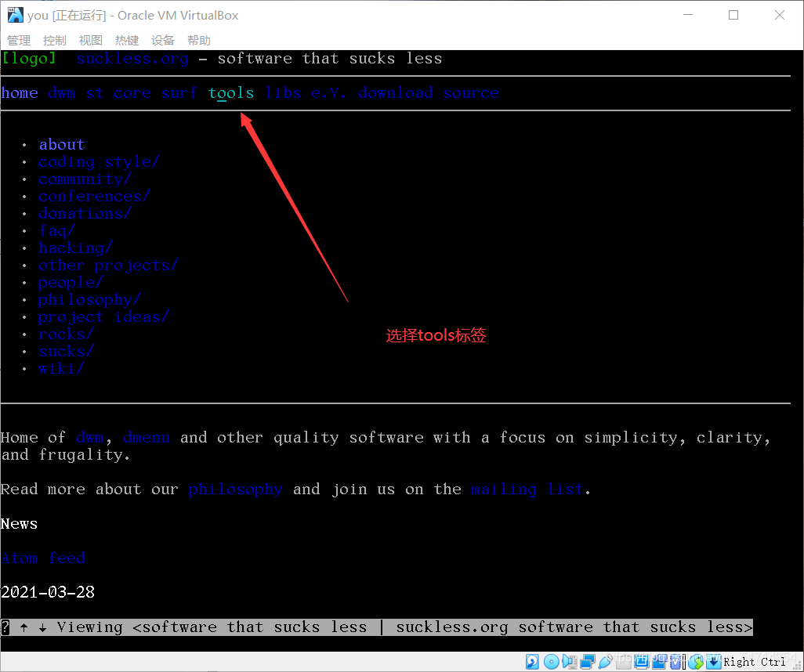Click the question mark in status line
The height and width of the screenshot is (672, 804).
pos(5,627)
